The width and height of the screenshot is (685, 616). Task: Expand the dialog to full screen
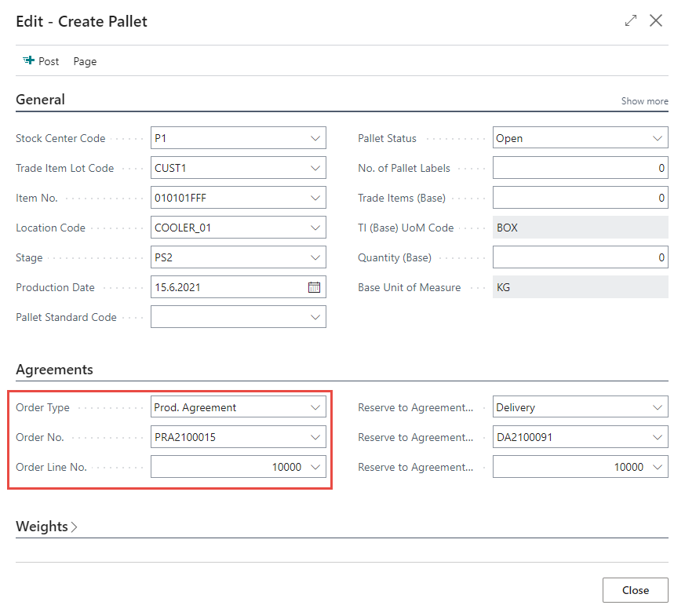631,21
